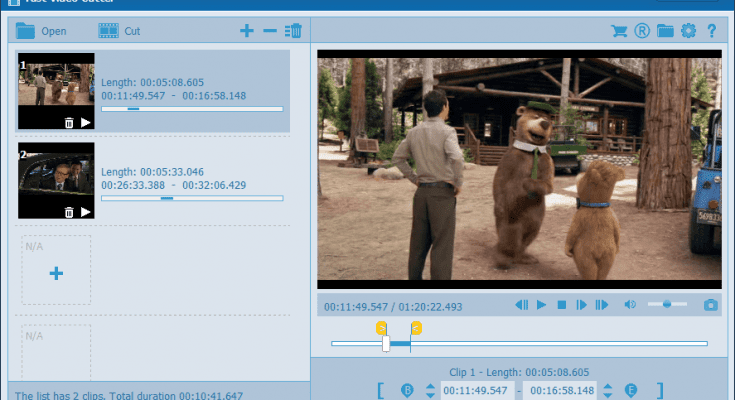Image resolution: width=735 pixels, height=400 pixels.
Task: Open help with the question mark icon
Action: (x=712, y=31)
